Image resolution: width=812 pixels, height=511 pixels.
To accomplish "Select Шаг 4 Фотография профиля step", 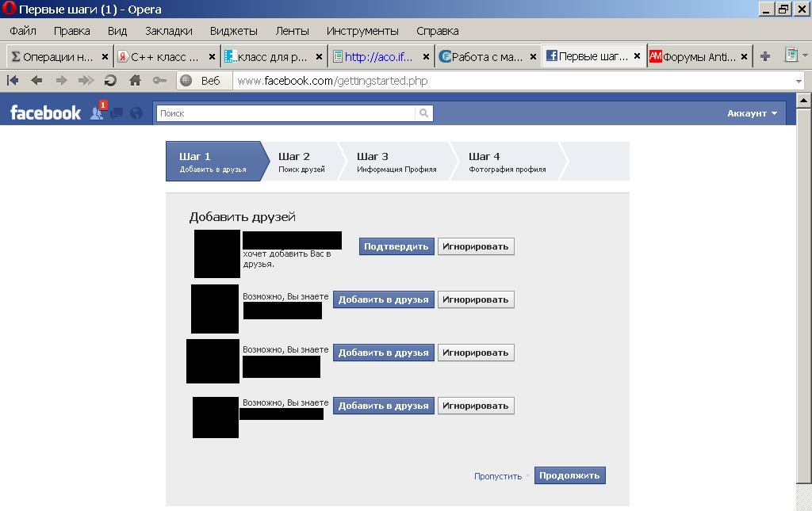I will [x=507, y=162].
